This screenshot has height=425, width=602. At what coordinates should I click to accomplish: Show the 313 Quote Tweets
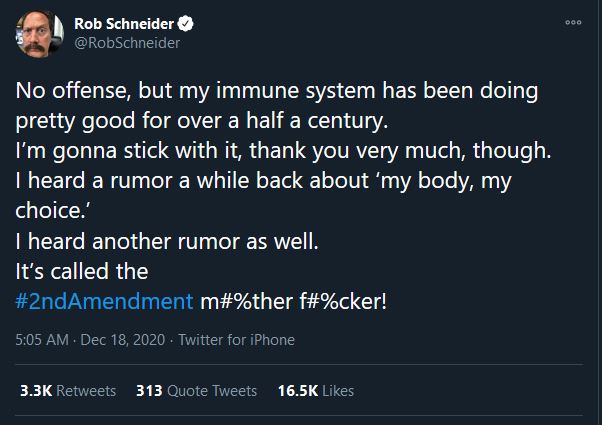pyautogui.click(x=196, y=391)
